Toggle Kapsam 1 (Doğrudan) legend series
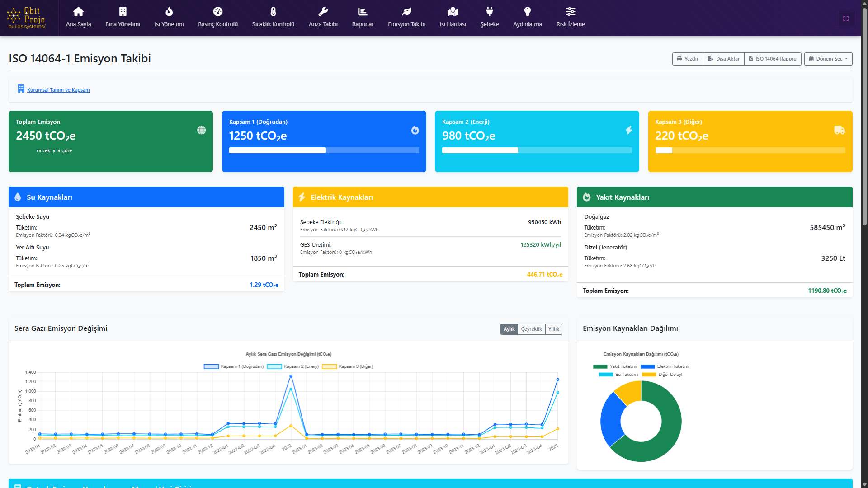The height and width of the screenshot is (488, 868). coord(234,366)
